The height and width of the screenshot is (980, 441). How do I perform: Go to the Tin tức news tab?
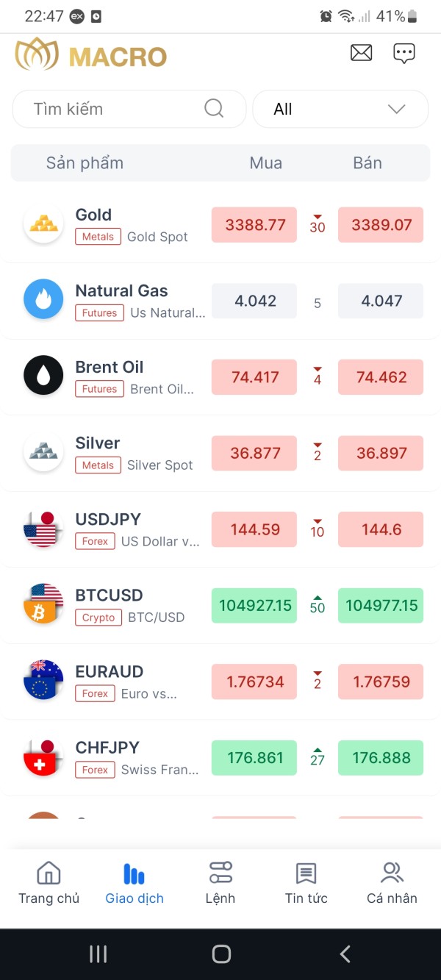[x=306, y=883]
